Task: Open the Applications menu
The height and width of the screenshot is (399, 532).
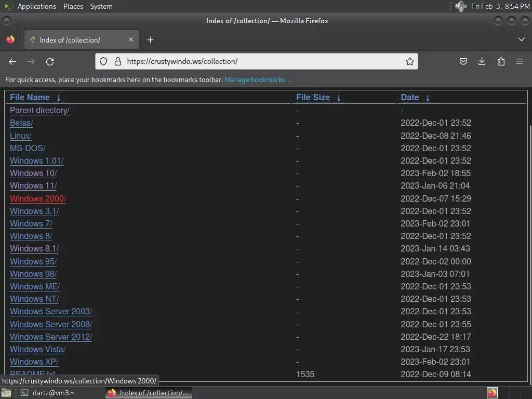Action: tap(37, 6)
